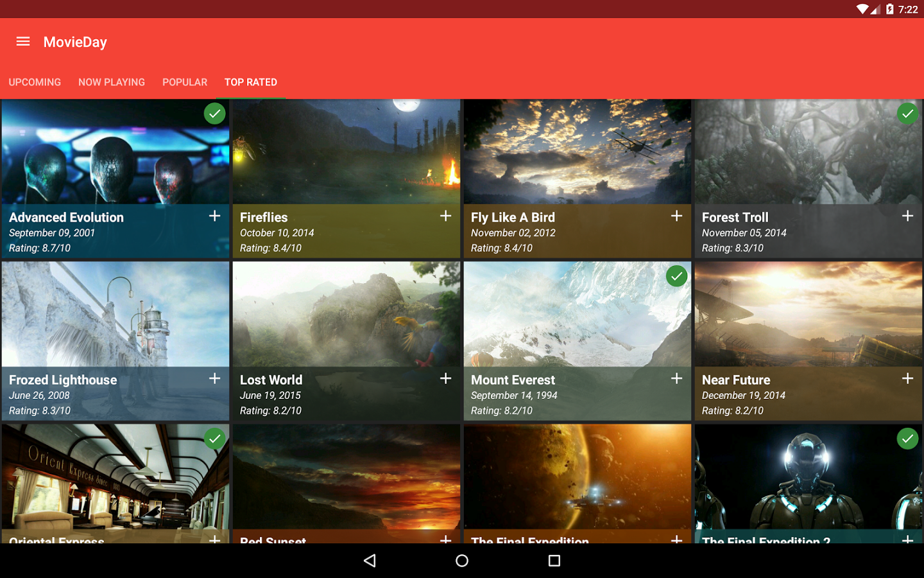924x578 pixels.
Task: Click the Lost World title text
Action: pos(271,380)
